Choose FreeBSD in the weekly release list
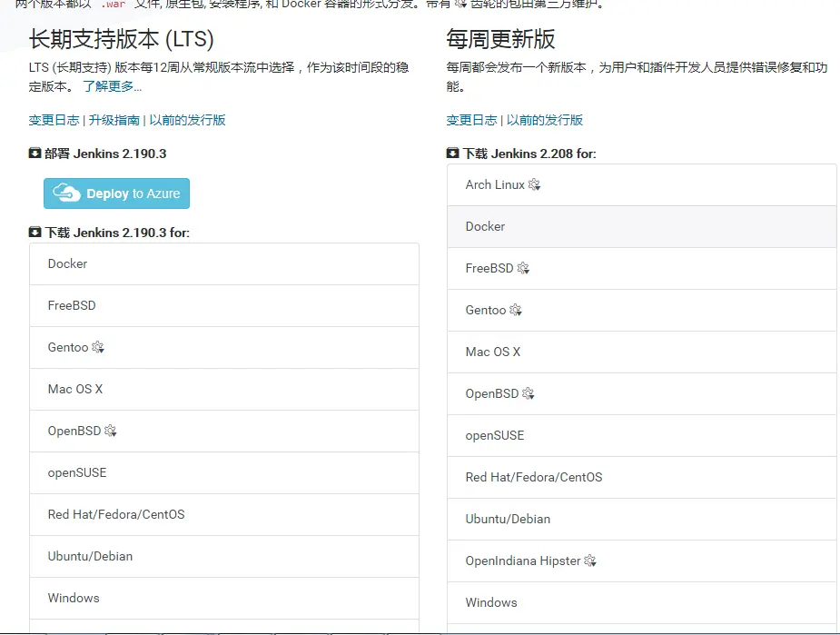The height and width of the screenshot is (635, 840). [642, 269]
